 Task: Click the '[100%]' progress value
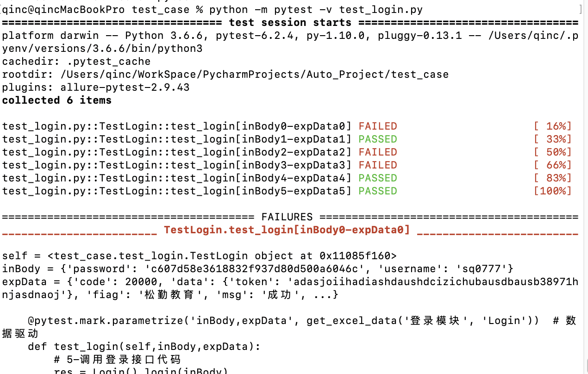(x=553, y=191)
